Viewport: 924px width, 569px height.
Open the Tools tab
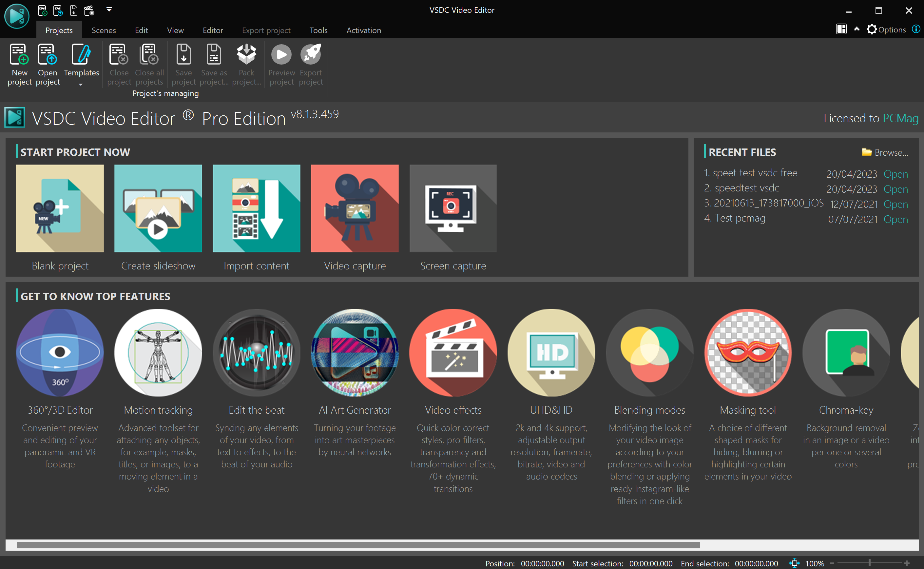tap(318, 30)
